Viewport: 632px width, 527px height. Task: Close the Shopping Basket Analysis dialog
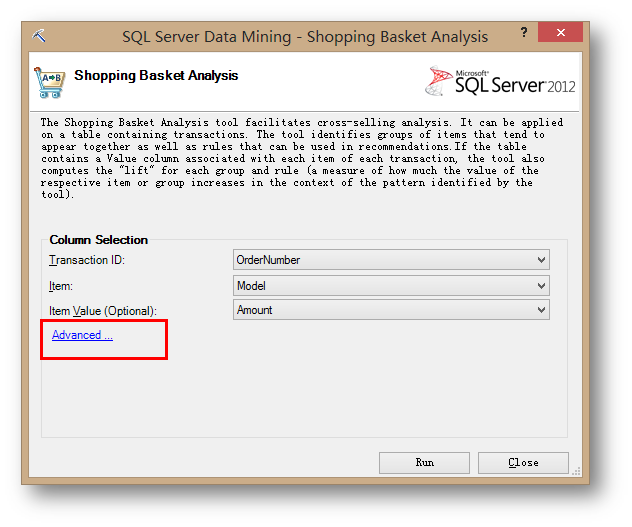tap(560, 32)
